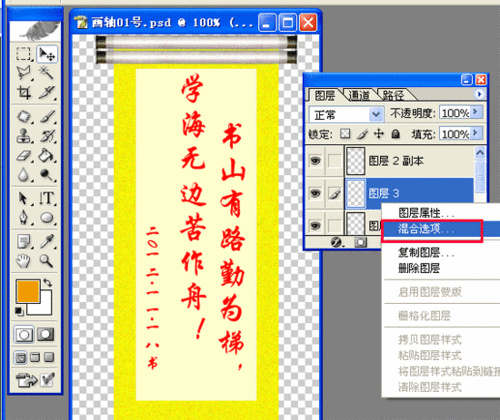
Task: Select the Path Selection tool
Action: pyautogui.click(x=23, y=198)
